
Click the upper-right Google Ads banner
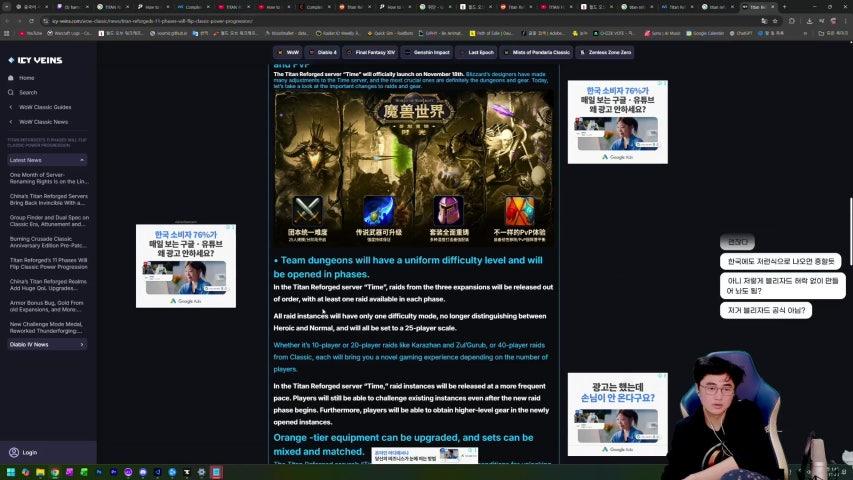(617, 122)
